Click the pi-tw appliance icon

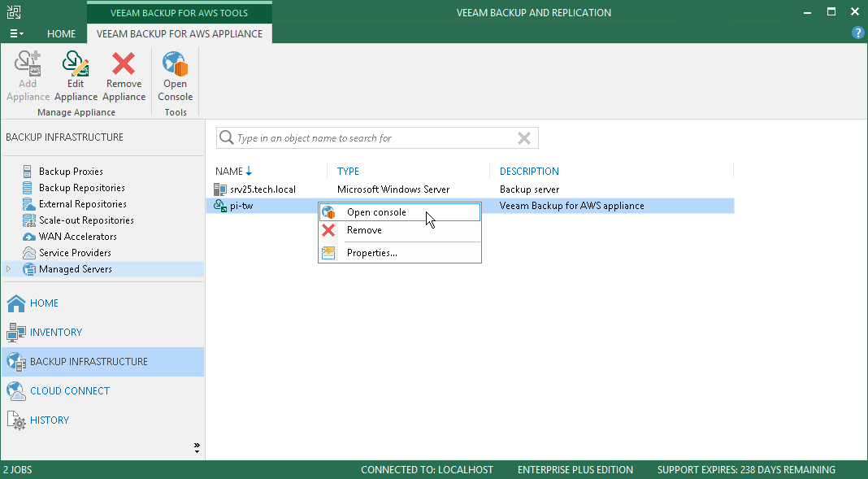coord(220,206)
